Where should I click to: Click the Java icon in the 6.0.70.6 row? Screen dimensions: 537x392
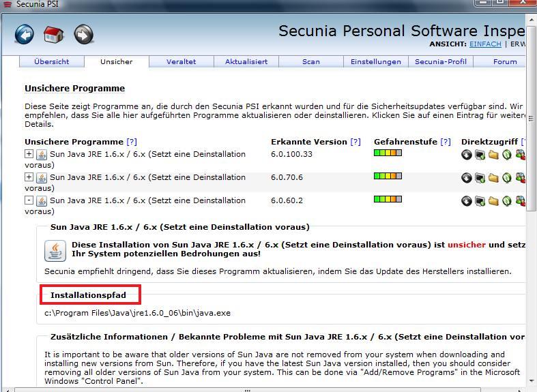(42, 178)
